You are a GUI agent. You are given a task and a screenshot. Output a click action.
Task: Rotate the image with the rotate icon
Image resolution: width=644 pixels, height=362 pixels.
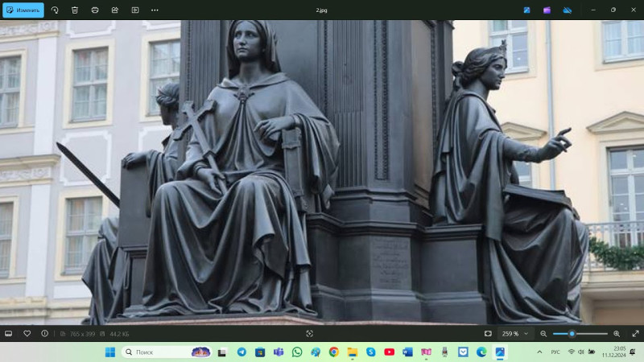[x=55, y=10]
